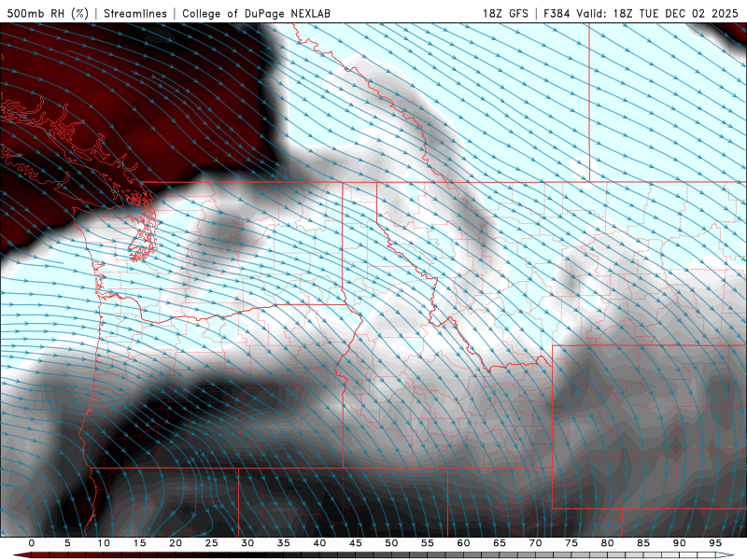This screenshot has width=747, height=560.
Task: Click the "500mb RH (%)" title text
Action: tap(49, 13)
